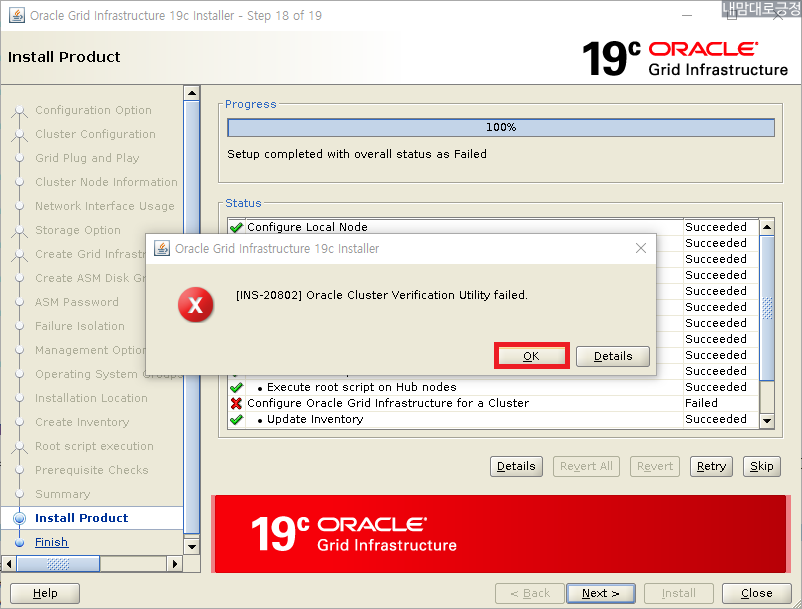Select Configuration Option step
This screenshot has width=802, height=609.
[x=93, y=110]
